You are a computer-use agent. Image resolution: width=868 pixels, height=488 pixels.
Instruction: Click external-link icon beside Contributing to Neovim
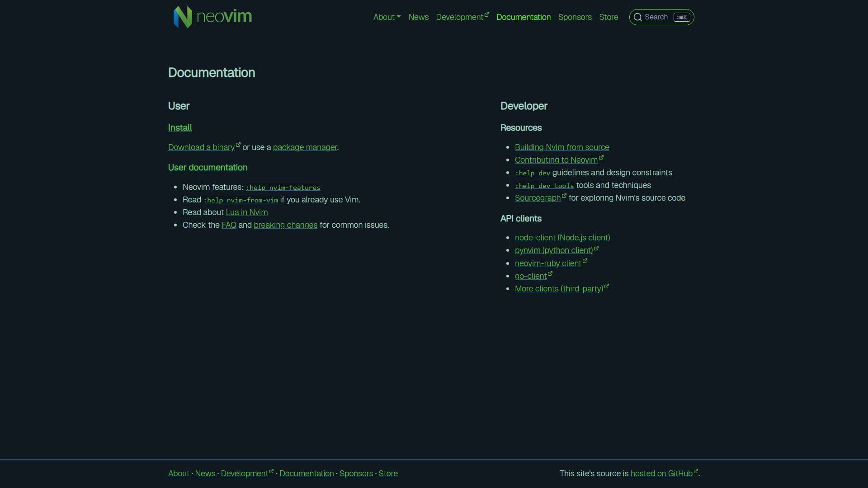click(601, 157)
